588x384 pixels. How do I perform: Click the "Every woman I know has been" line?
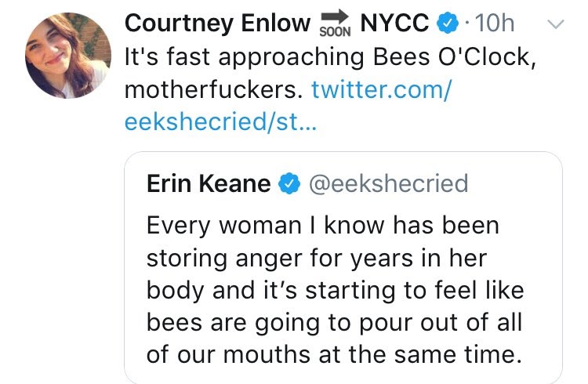point(322,226)
